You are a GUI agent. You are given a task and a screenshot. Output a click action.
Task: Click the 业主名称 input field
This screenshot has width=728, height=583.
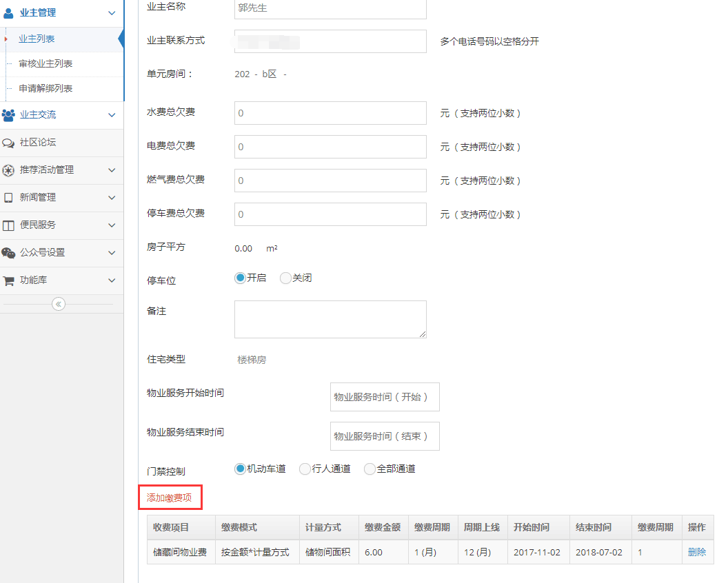[x=330, y=8]
